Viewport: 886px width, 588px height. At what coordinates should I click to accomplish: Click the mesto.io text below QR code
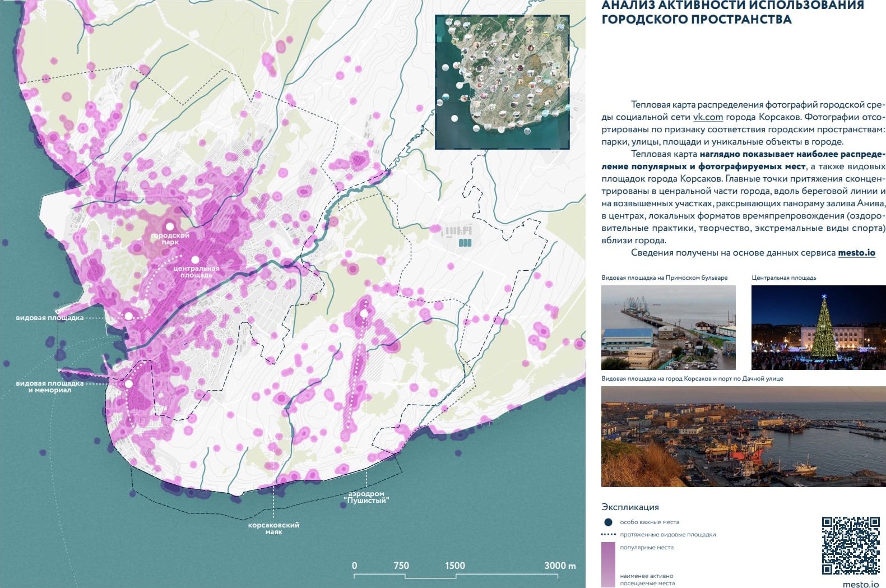coord(860,584)
